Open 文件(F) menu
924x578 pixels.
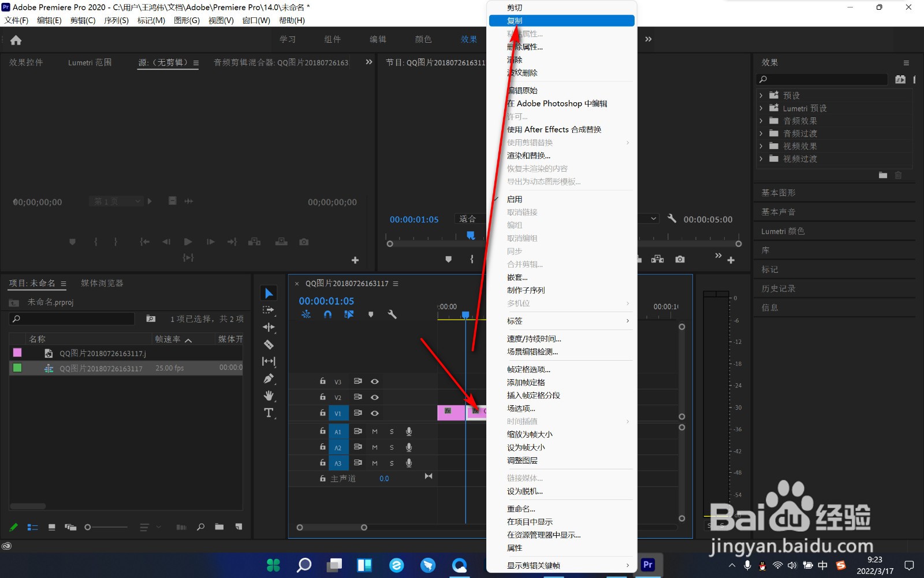17,20
